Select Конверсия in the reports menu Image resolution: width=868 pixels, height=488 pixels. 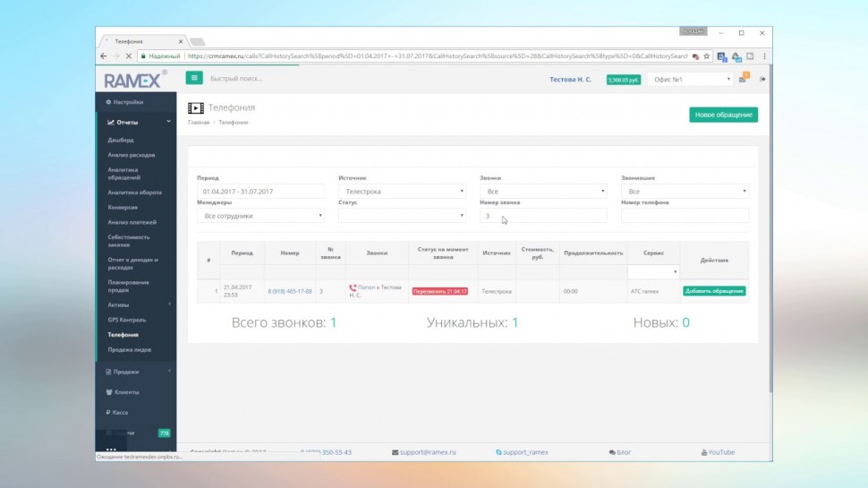click(123, 207)
